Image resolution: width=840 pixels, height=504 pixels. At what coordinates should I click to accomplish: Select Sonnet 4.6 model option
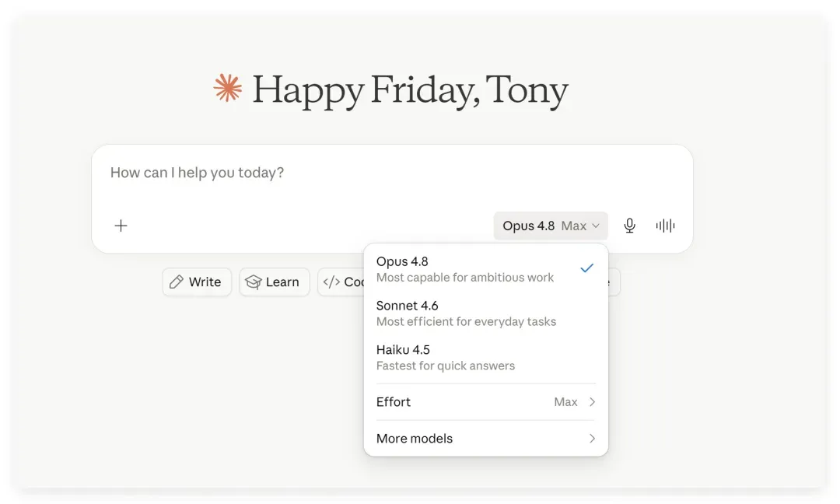pos(485,313)
